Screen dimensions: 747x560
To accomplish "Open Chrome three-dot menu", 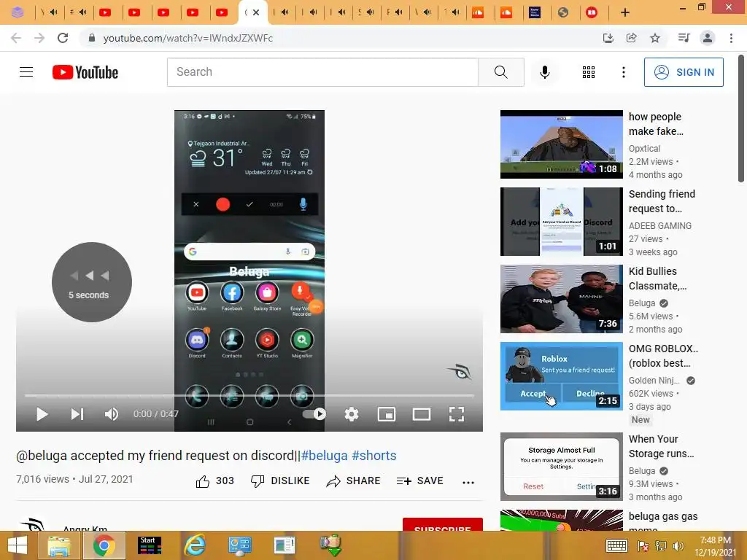I will [x=731, y=38].
